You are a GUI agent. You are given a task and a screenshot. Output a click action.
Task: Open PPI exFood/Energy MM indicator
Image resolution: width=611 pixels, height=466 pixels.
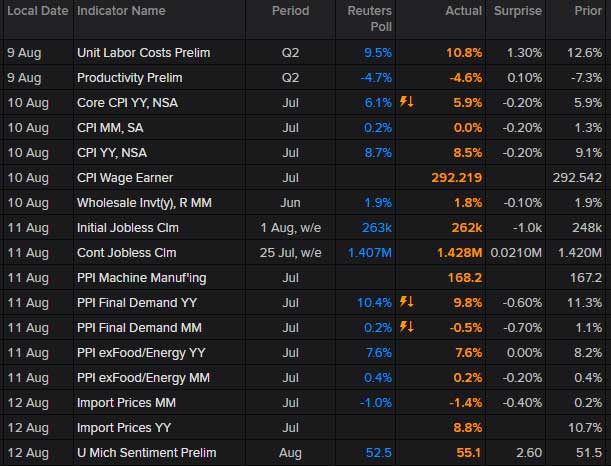(x=143, y=378)
